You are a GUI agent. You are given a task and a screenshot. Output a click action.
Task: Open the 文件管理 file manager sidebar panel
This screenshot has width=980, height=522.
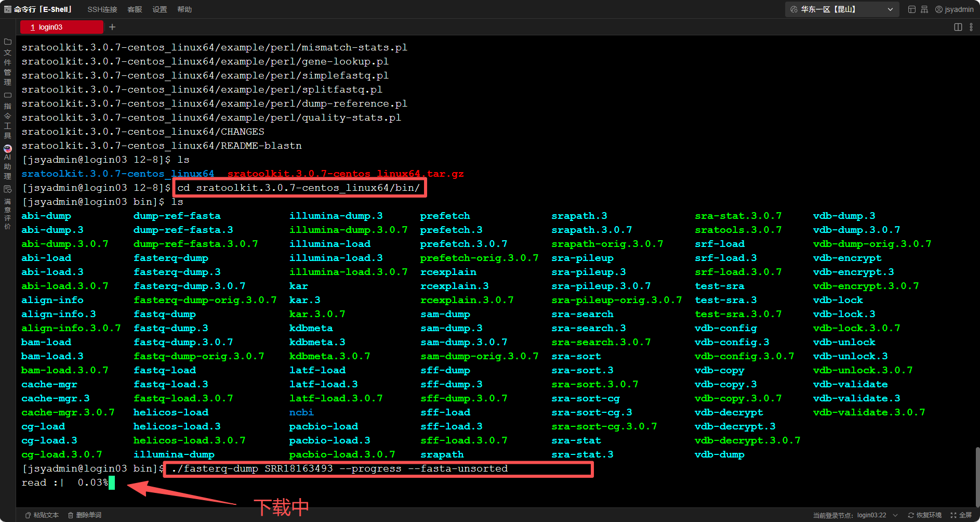[7, 61]
